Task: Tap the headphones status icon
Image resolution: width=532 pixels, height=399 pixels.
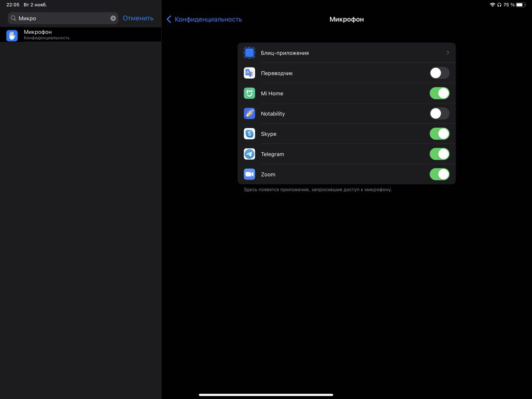Action: point(499,5)
